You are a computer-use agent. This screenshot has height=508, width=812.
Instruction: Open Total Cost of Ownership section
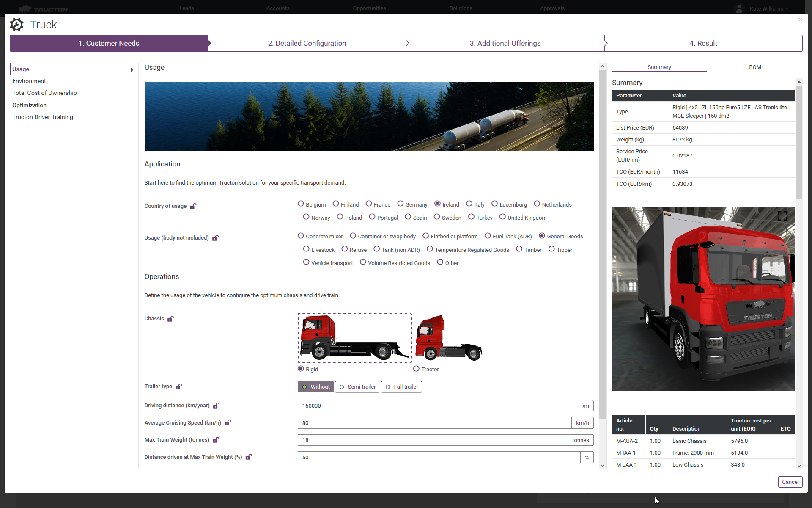tap(44, 93)
